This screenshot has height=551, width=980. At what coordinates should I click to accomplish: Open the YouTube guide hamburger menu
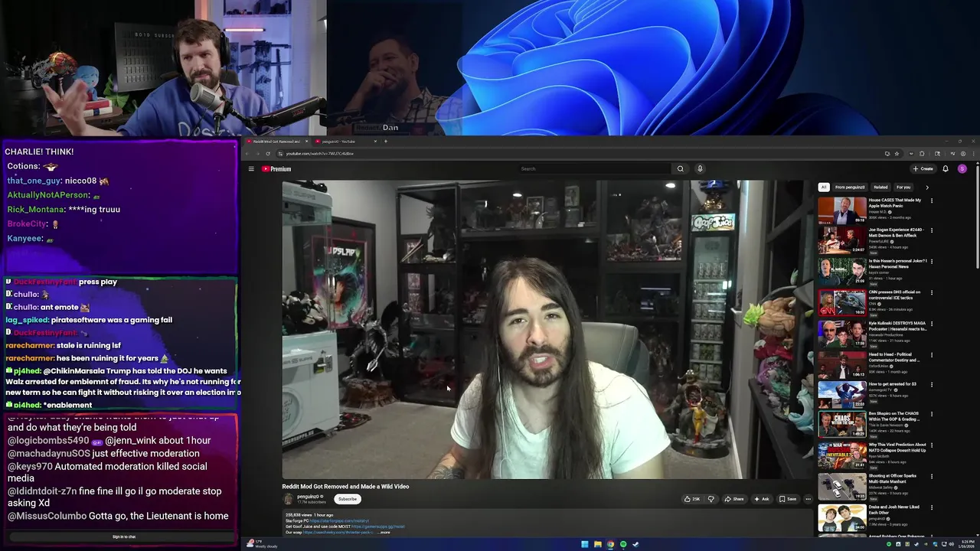click(251, 169)
